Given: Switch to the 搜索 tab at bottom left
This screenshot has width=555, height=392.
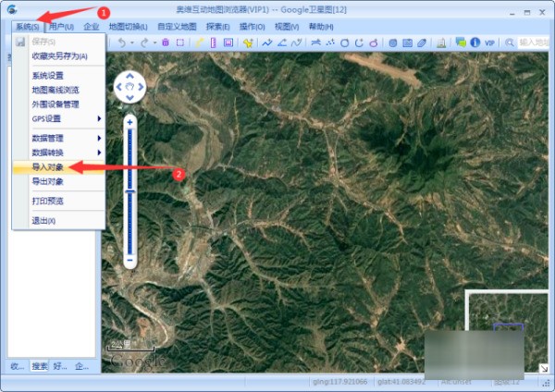Looking at the screenshot, I should pyautogui.click(x=40, y=366).
